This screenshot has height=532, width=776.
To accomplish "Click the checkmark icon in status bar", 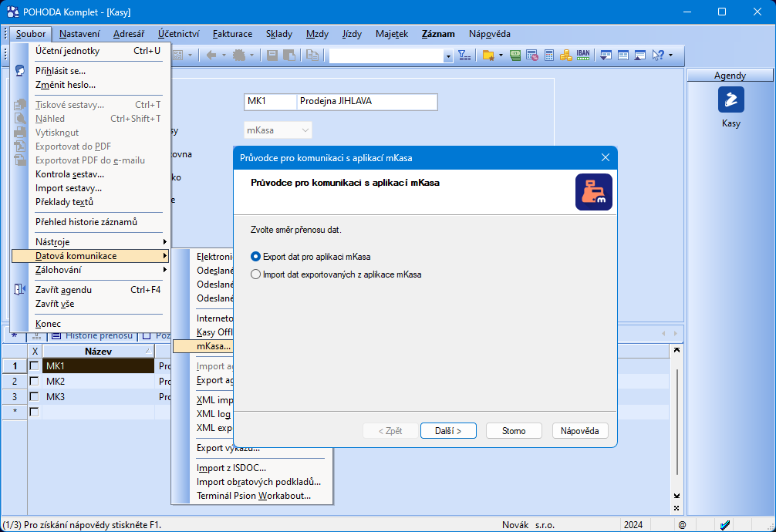I will (725, 525).
